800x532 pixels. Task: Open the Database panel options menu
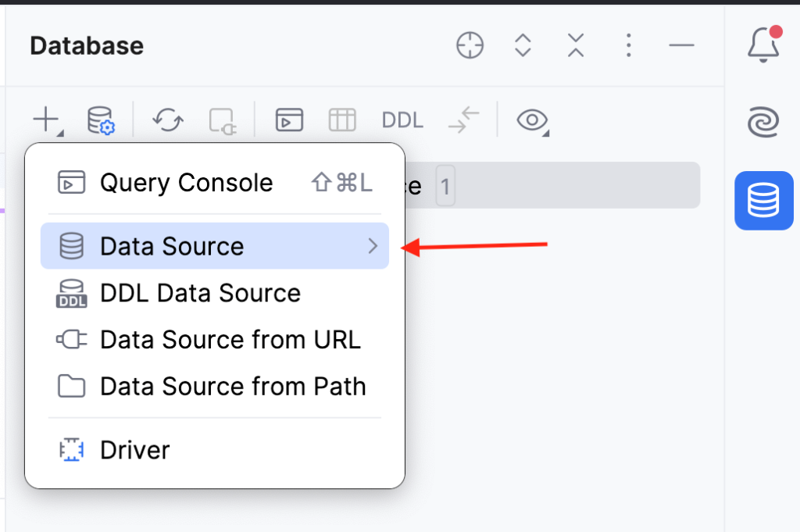tap(628, 45)
